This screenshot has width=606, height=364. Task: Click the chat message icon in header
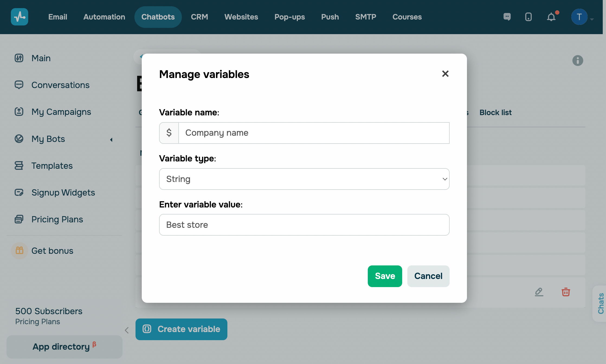[x=507, y=17]
